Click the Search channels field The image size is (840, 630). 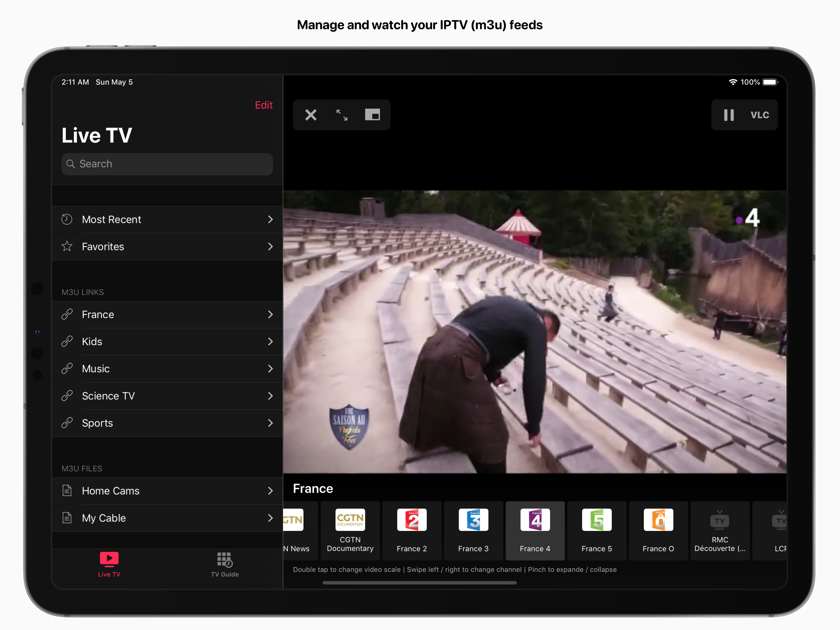coord(167,164)
